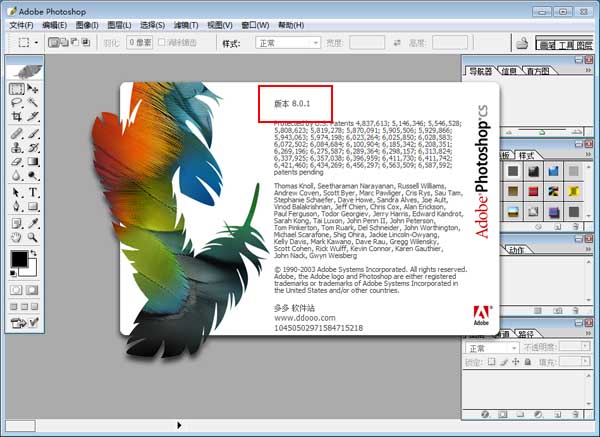600x437 pixels.
Task: Select the Brush tool
Action: tap(33, 134)
